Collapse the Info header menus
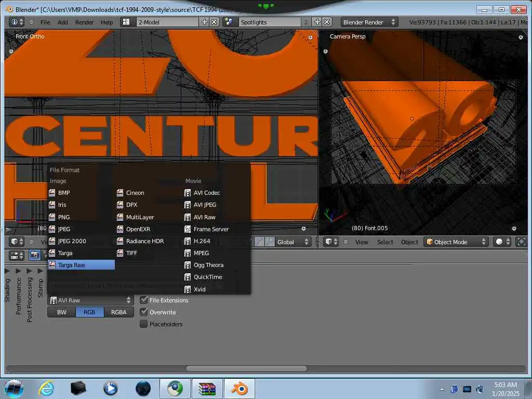The height and width of the screenshot is (399, 532). 31,22
